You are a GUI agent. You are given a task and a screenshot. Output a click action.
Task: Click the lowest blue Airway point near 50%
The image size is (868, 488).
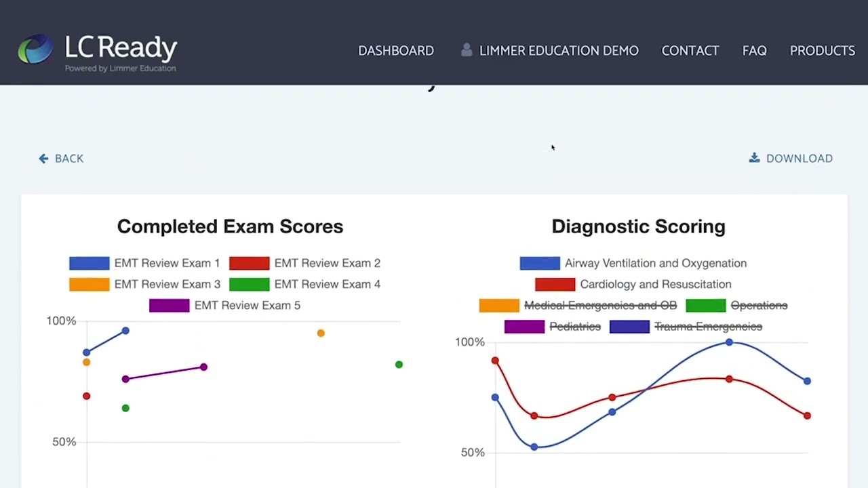(x=534, y=447)
